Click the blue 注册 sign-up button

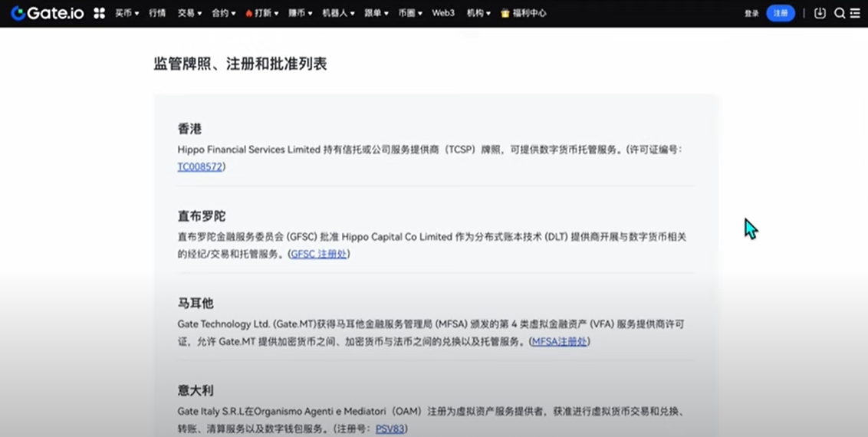(x=780, y=13)
